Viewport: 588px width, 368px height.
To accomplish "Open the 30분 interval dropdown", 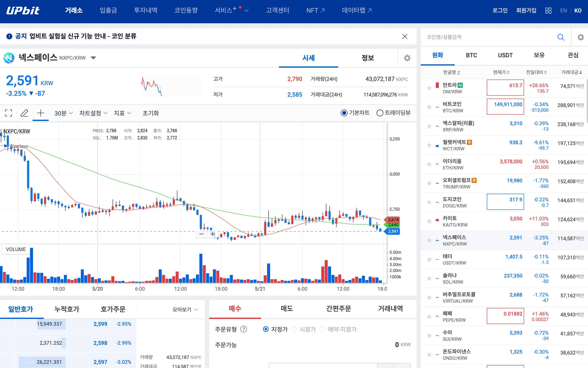I will 63,113.
